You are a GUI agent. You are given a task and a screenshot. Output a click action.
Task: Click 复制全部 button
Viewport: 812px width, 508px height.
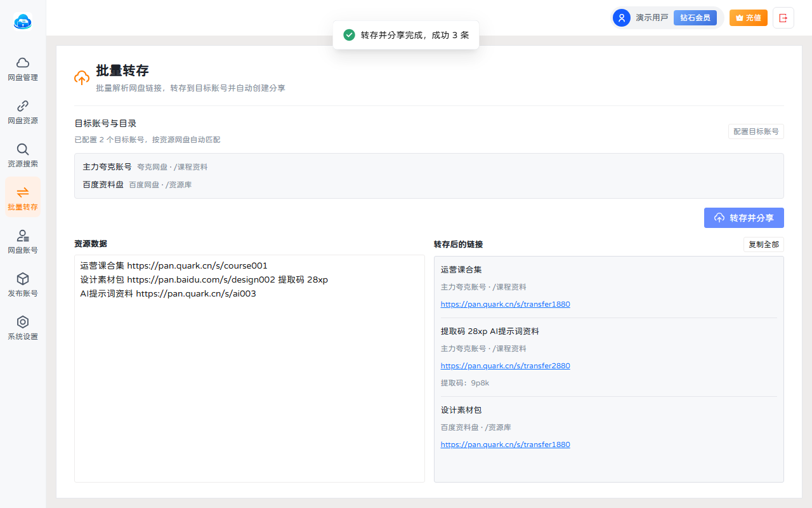pos(764,244)
